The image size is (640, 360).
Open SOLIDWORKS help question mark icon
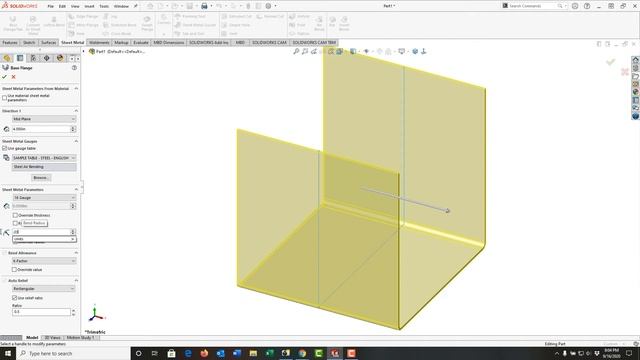587,6
